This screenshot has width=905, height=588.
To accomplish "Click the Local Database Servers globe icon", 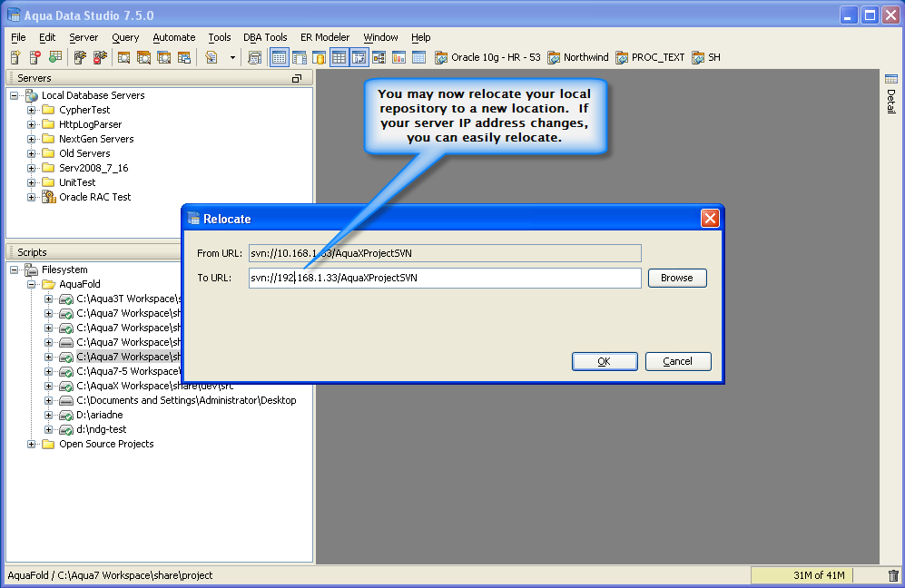I will [32, 95].
